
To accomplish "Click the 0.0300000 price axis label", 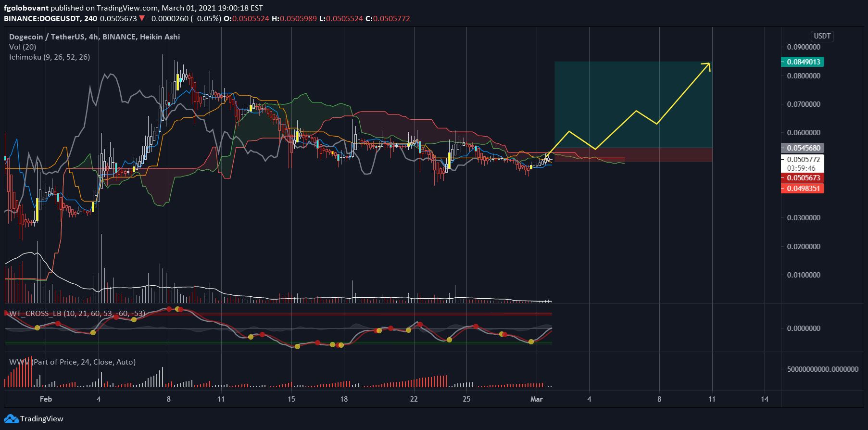I will coord(804,218).
